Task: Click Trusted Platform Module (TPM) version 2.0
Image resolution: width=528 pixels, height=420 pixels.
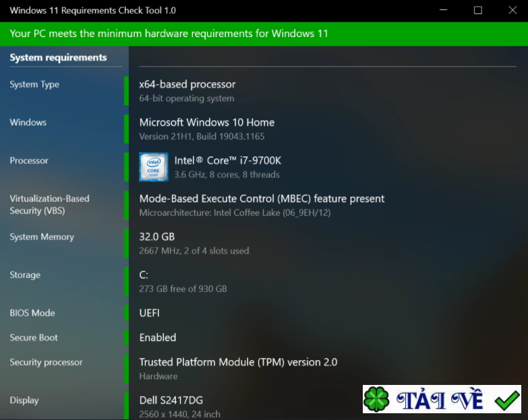Action: pos(238,363)
